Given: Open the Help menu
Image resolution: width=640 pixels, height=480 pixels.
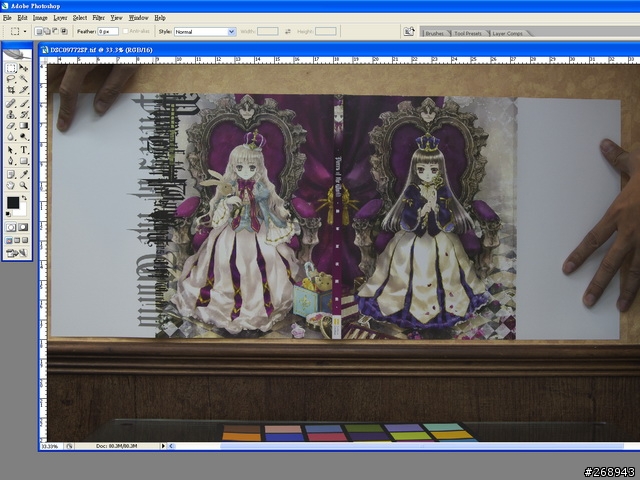Looking at the screenshot, I should [160, 18].
